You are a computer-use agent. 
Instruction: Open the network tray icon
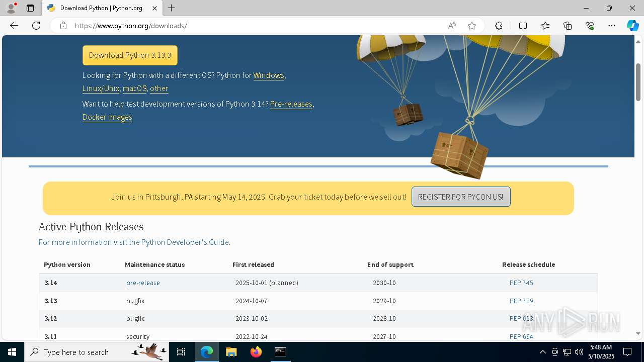[x=567, y=352]
